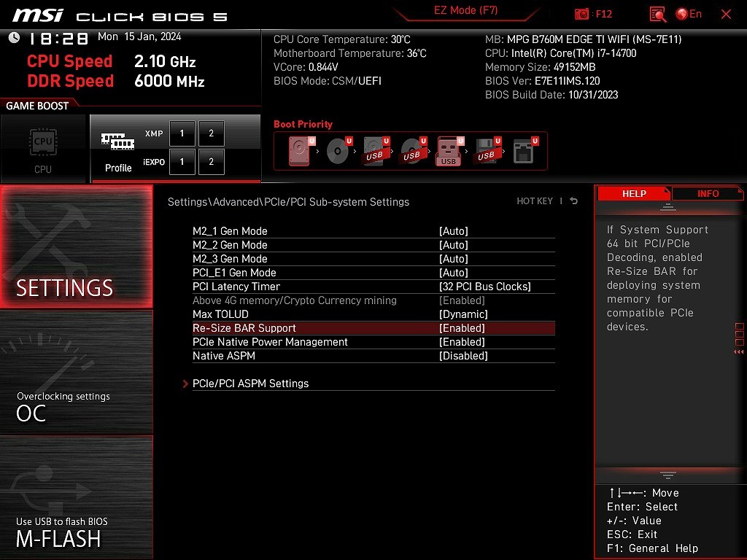Click the help panel bottom grip handle
Viewport: 747px width, 560px height.
[x=667, y=475]
